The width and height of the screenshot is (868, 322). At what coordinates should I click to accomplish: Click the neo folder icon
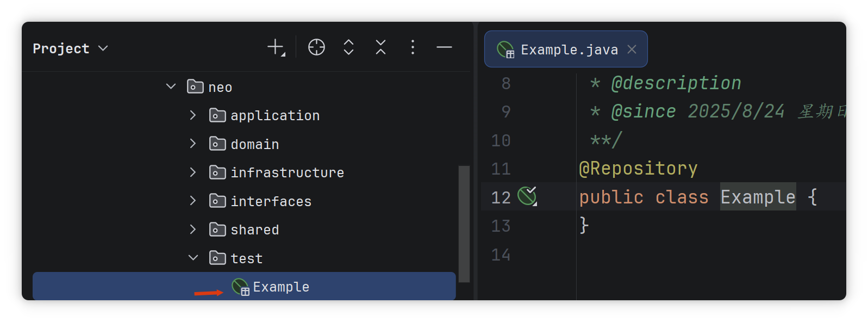pyautogui.click(x=195, y=87)
